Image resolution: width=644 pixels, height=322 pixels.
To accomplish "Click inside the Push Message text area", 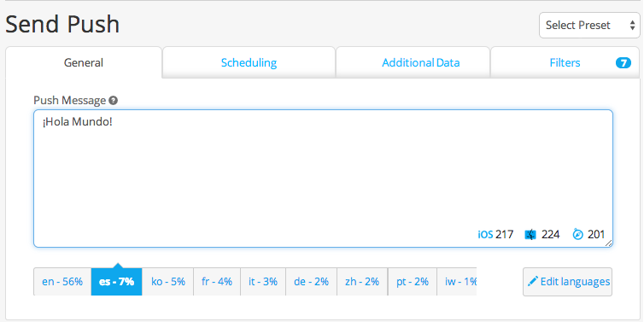I will (x=323, y=179).
